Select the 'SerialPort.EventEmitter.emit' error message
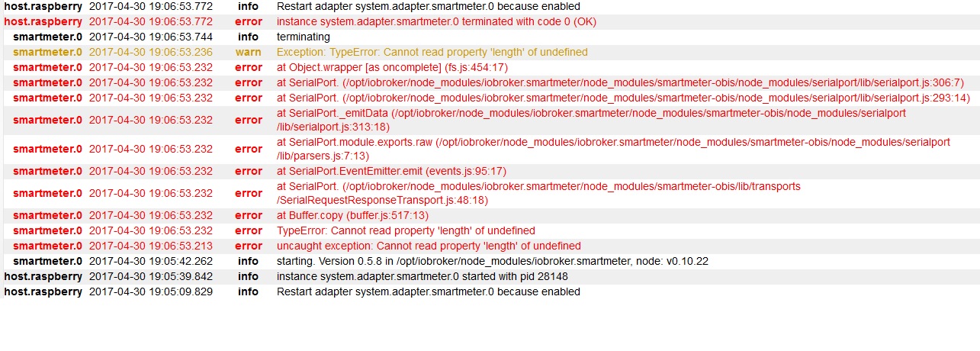This screenshot has height=351, width=980. point(391,171)
